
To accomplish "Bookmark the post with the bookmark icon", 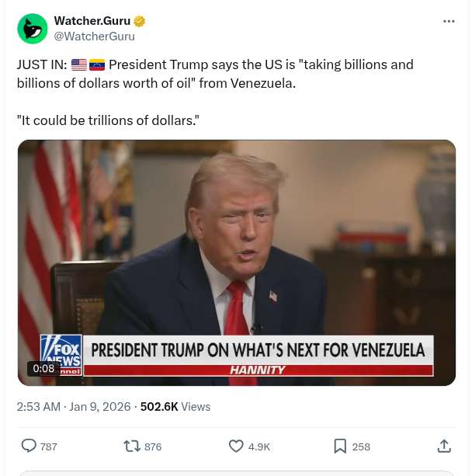I will 340,446.
